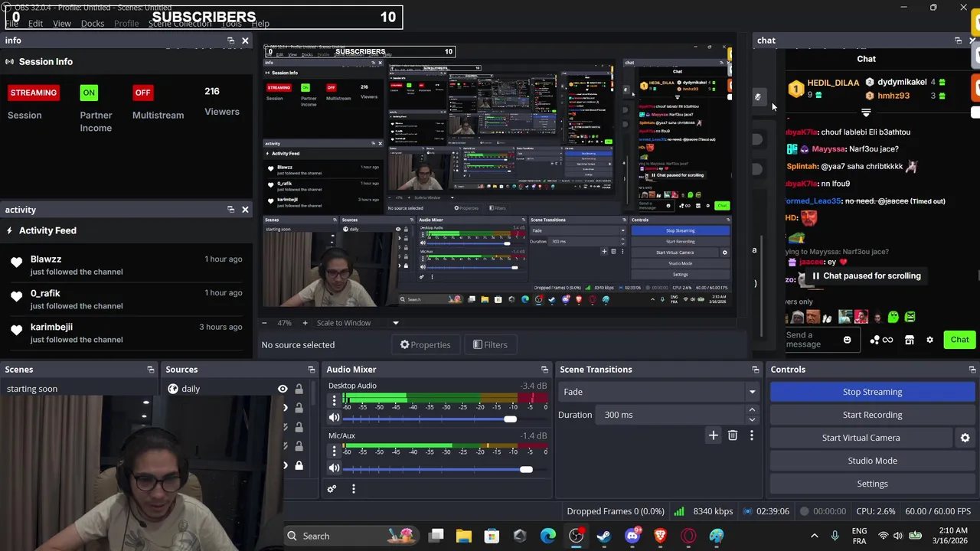Viewport: 980px width, 551px height.
Task: Undock the chat dock panel
Action: 958,41
